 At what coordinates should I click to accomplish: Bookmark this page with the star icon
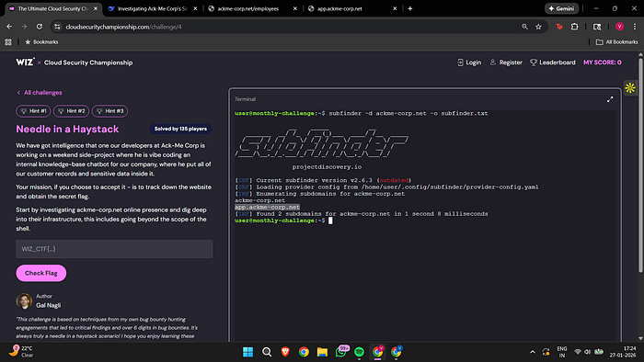(x=538, y=27)
